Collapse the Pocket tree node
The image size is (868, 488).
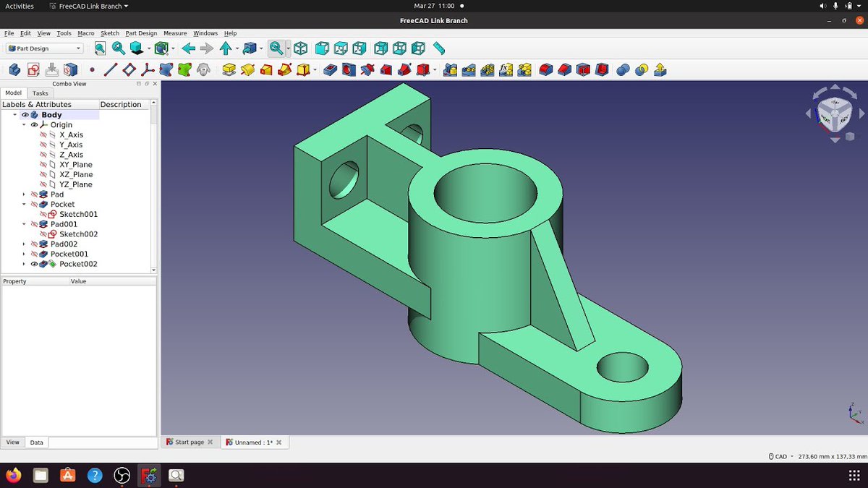(x=24, y=205)
